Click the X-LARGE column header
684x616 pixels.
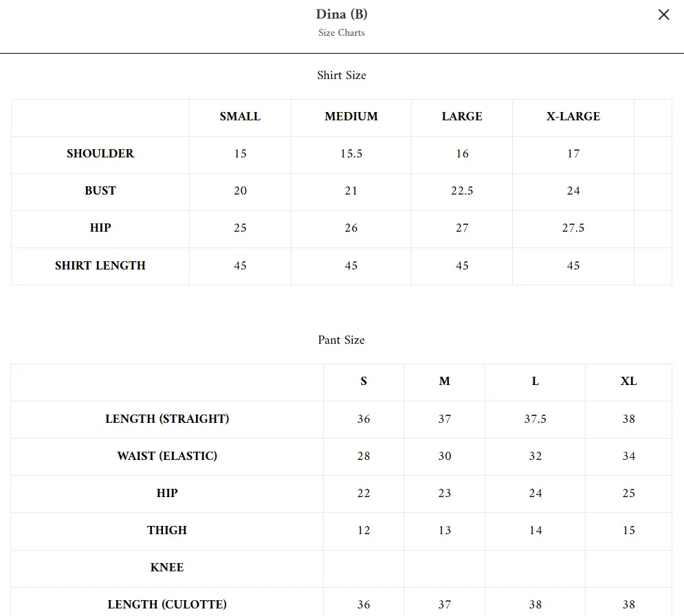(573, 116)
